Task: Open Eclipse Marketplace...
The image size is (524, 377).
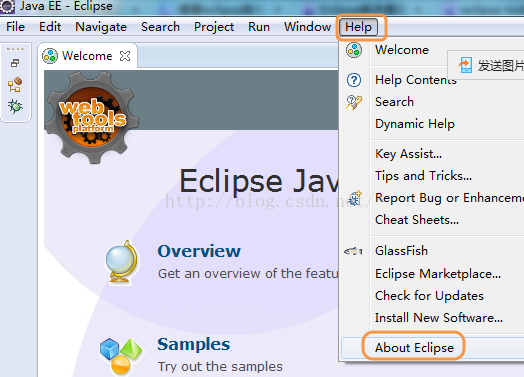Action: click(x=438, y=274)
